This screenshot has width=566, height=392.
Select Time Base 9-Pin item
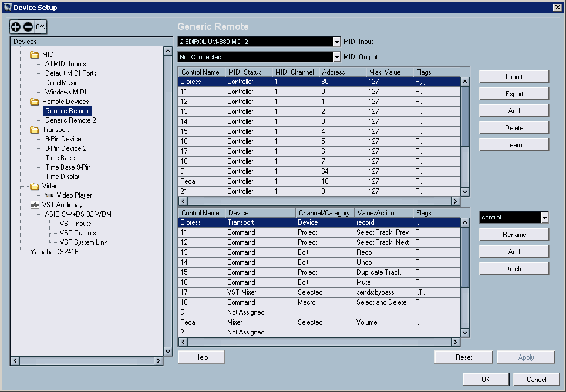pos(68,167)
